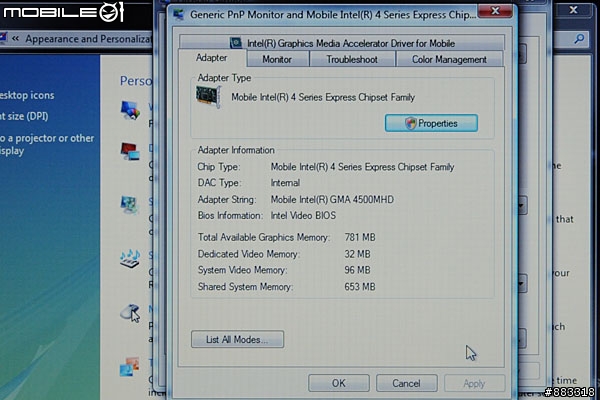Click List All Modes button
The image size is (600, 400).
[237, 340]
